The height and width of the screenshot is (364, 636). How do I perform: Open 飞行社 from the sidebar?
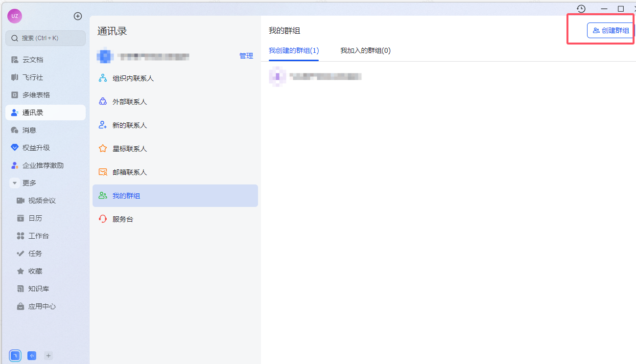click(33, 77)
